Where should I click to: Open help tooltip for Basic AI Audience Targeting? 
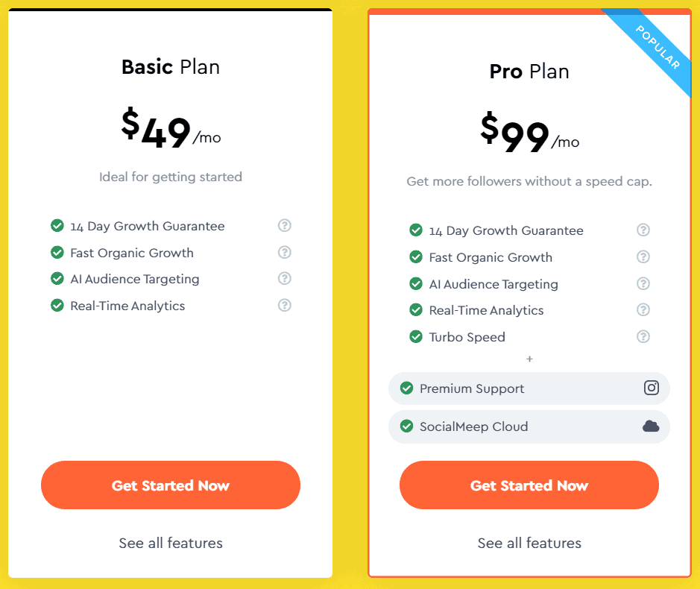point(284,279)
